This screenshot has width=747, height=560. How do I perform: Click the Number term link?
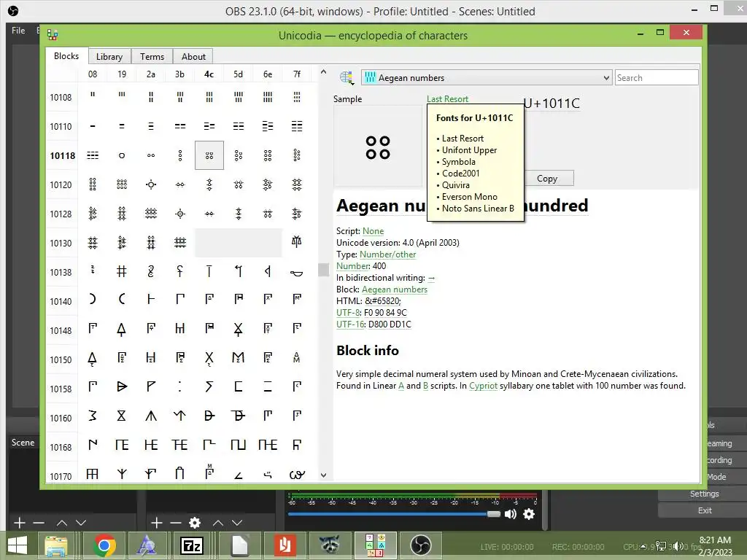[x=352, y=266]
